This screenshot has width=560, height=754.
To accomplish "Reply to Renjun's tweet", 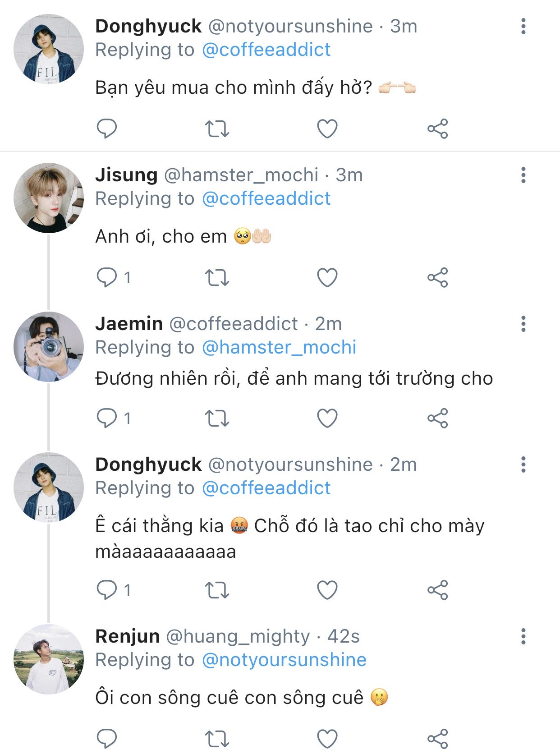I will tap(107, 739).
